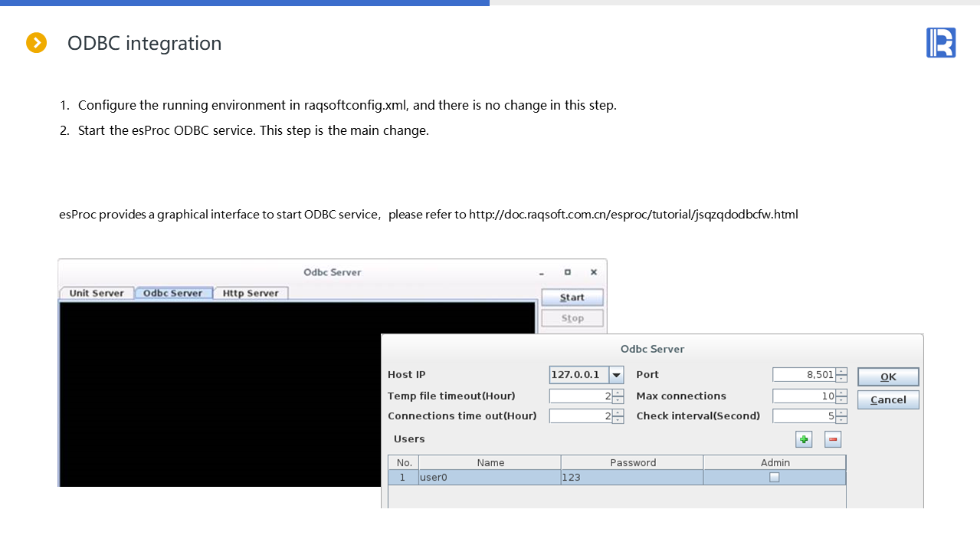Increase Connections time out with up arrow
980x552 pixels.
[x=618, y=412]
